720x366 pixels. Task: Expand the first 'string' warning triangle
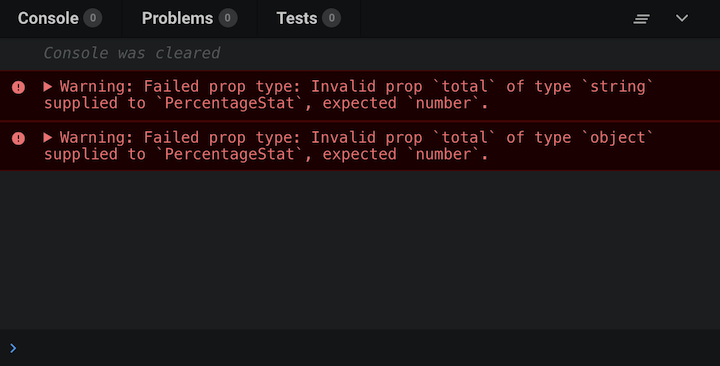pyautogui.click(x=48, y=86)
